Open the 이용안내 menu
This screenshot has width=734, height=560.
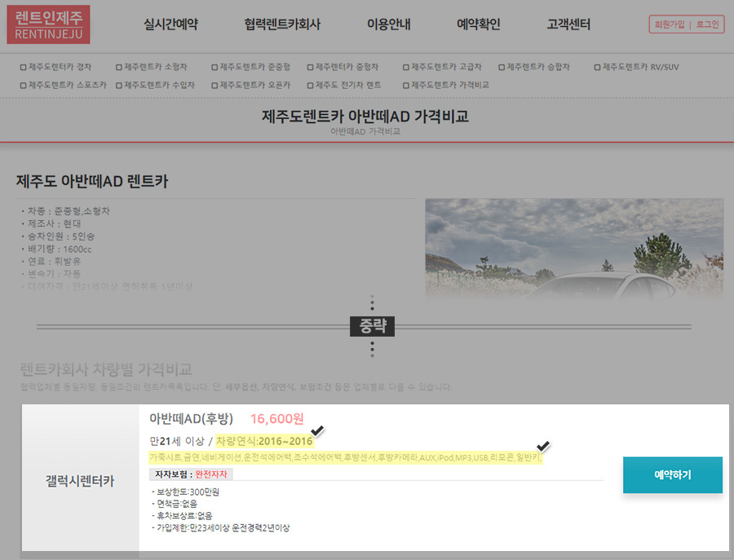coord(388,24)
